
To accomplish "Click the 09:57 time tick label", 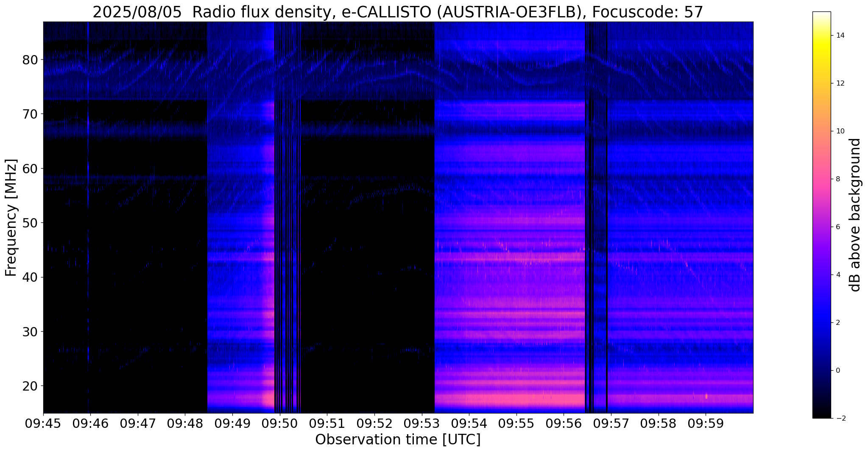I will (611, 424).
